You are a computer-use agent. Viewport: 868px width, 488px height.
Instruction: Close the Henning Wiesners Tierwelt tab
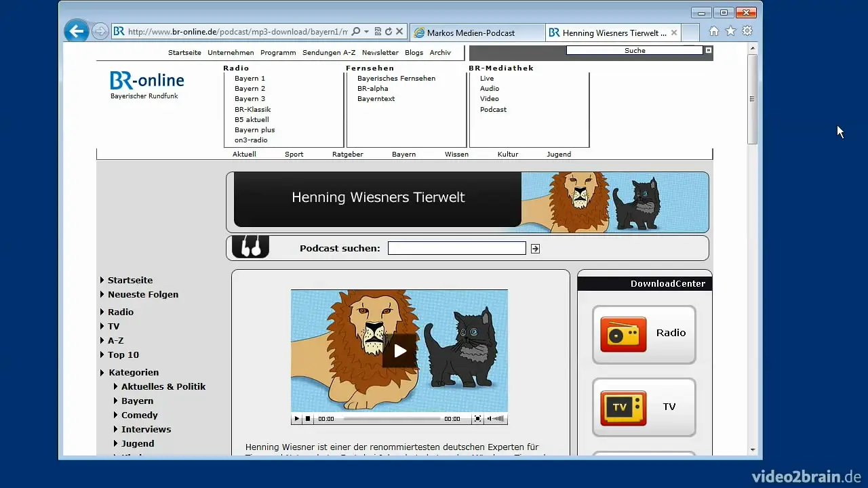coord(674,33)
